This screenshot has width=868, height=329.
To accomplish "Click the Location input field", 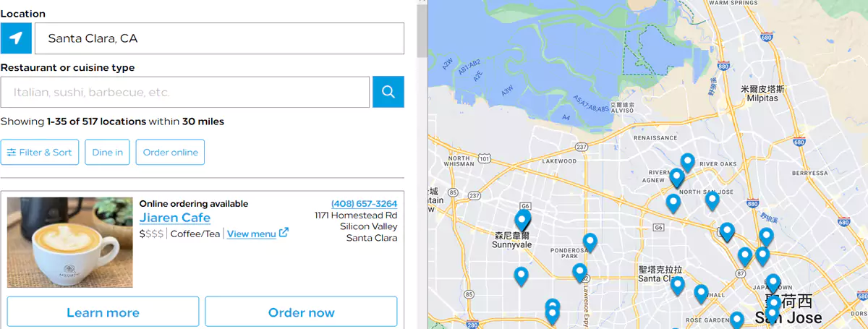I will tap(219, 38).
